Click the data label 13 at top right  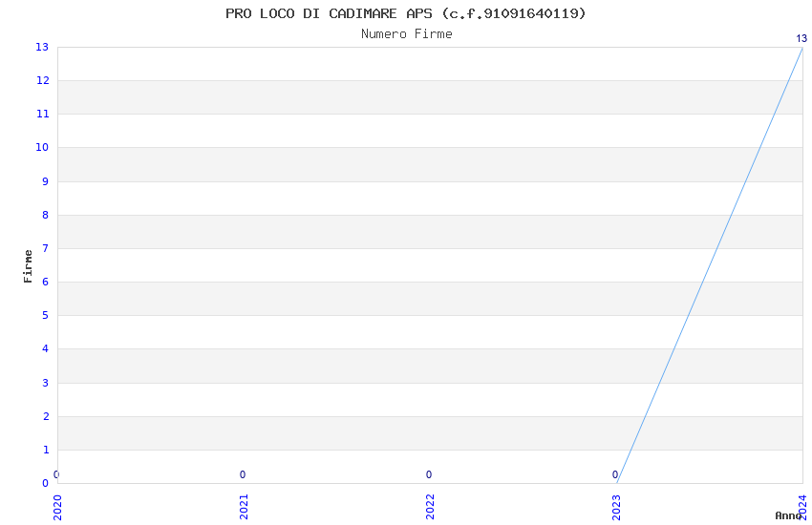click(x=801, y=38)
